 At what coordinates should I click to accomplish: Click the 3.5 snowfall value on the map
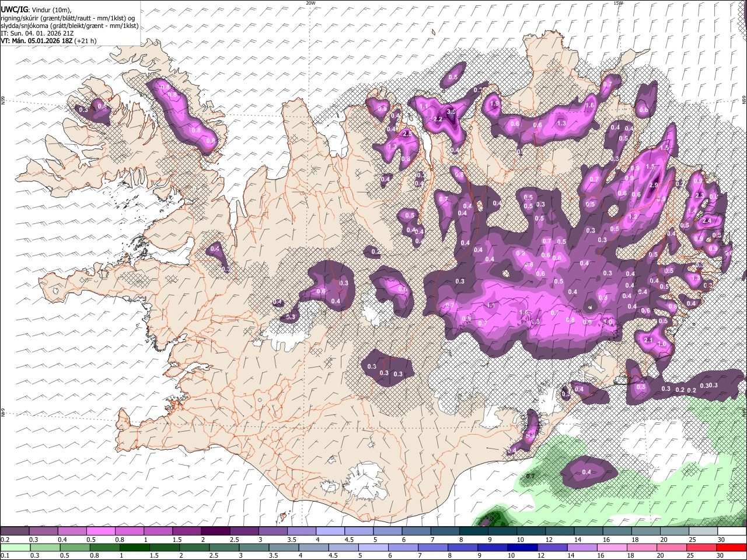[x=451, y=111]
